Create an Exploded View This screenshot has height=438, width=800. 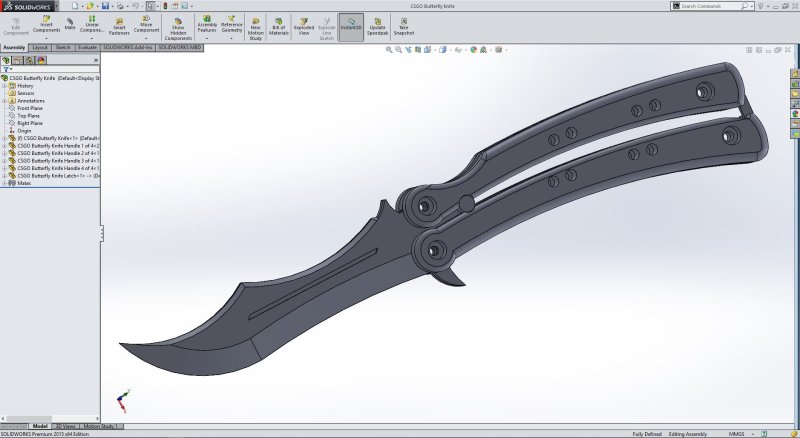point(303,26)
